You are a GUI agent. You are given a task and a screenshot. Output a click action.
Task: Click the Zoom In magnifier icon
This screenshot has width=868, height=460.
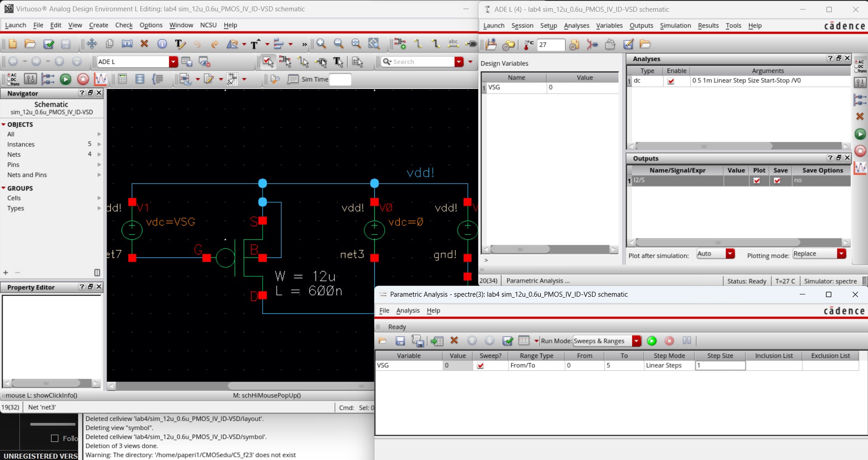pos(321,44)
